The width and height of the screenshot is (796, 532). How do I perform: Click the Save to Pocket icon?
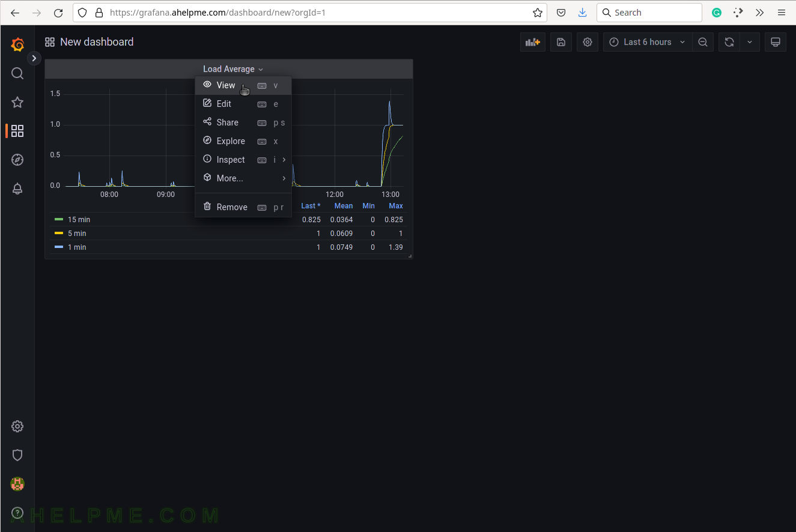(x=561, y=13)
